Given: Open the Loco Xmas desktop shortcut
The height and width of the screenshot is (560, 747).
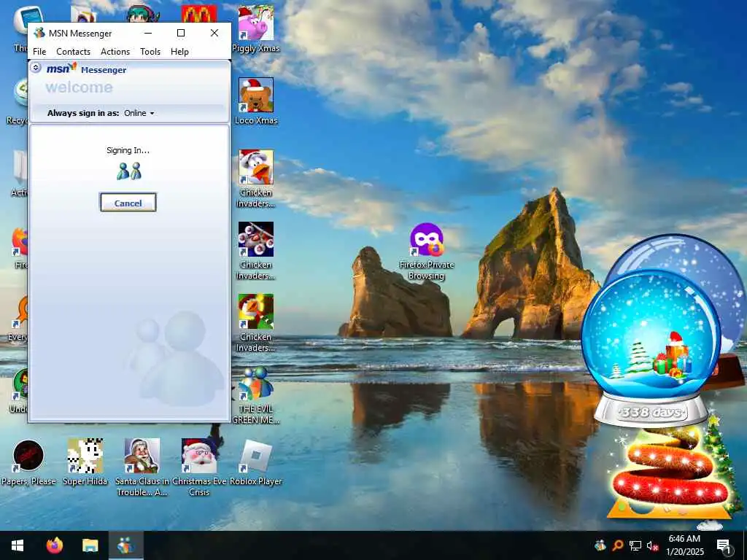Looking at the screenshot, I should point(256,101).
